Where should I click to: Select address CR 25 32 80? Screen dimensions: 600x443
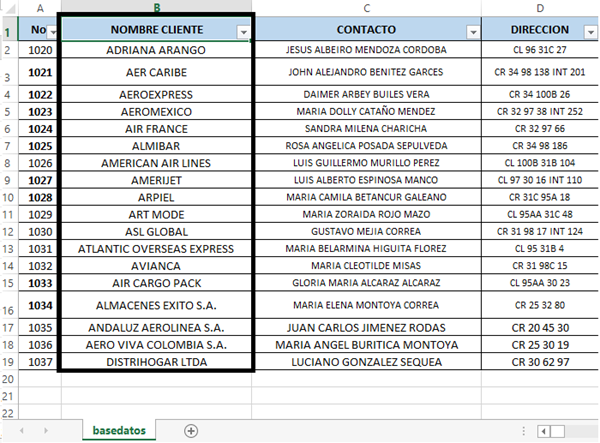coord(540,305)
